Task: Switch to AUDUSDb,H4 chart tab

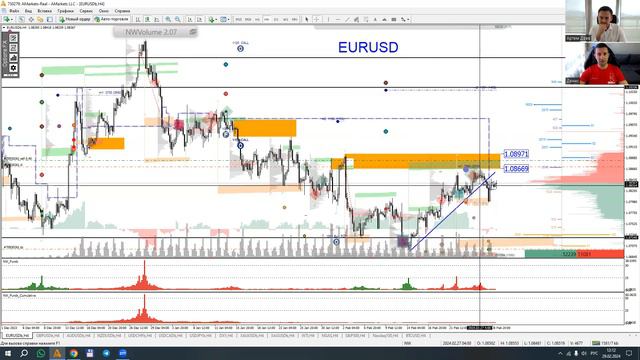Action: (x=78, y=336)
